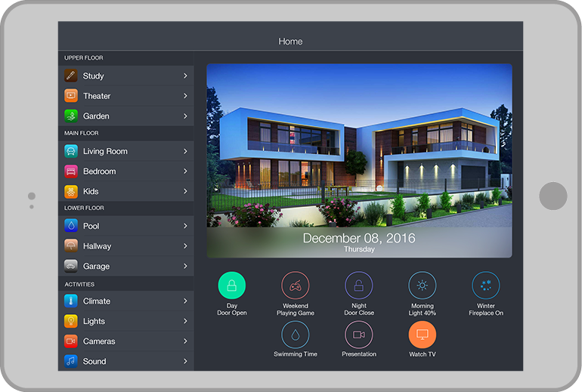Select the Climate label
582x392 pixels.
(97, 301)
